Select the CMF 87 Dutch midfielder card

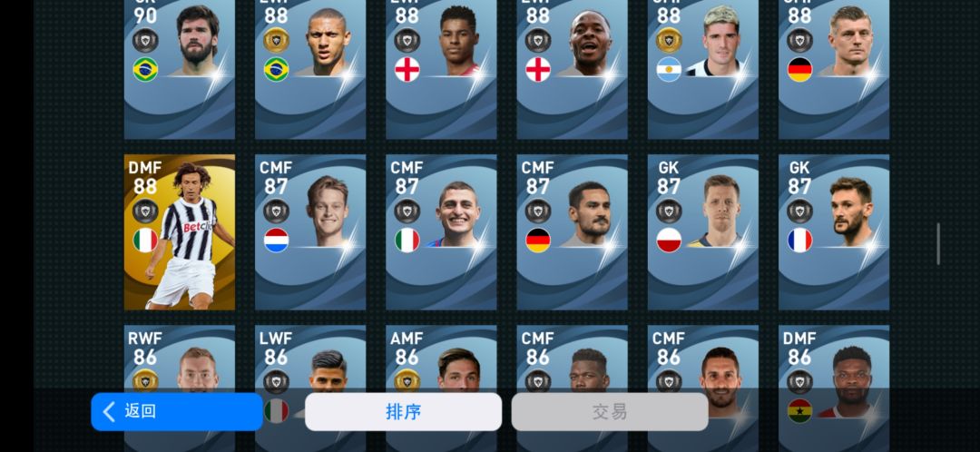pos(310,232)
